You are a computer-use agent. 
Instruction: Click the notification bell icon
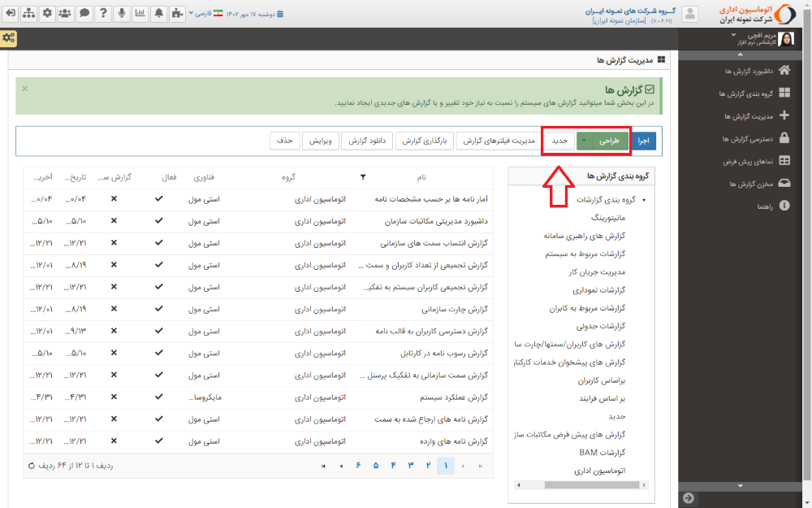pyautogui.click(x=158, y=11)
